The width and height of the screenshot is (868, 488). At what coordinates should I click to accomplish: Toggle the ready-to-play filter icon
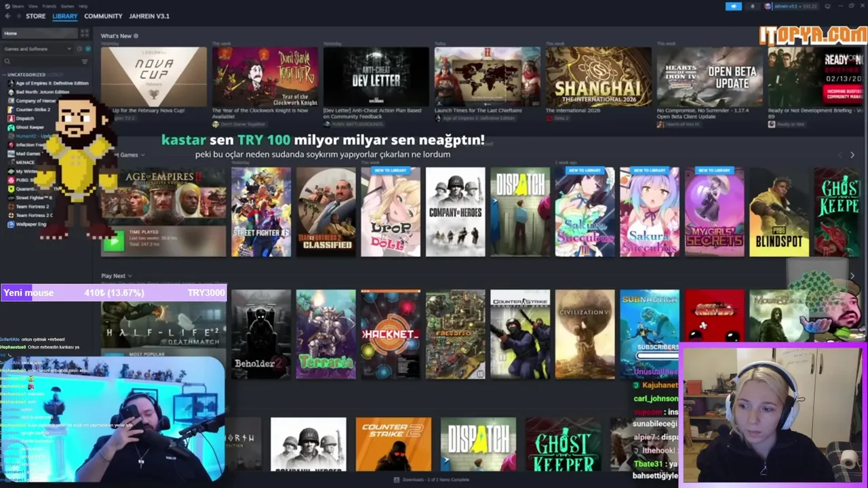(x=87, y=49)
